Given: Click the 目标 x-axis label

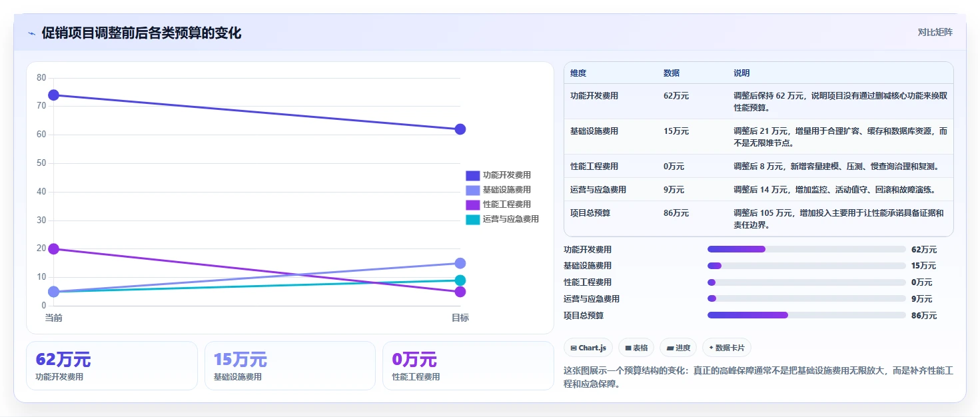Looking at the screenshot, I should tap(460, 318).
